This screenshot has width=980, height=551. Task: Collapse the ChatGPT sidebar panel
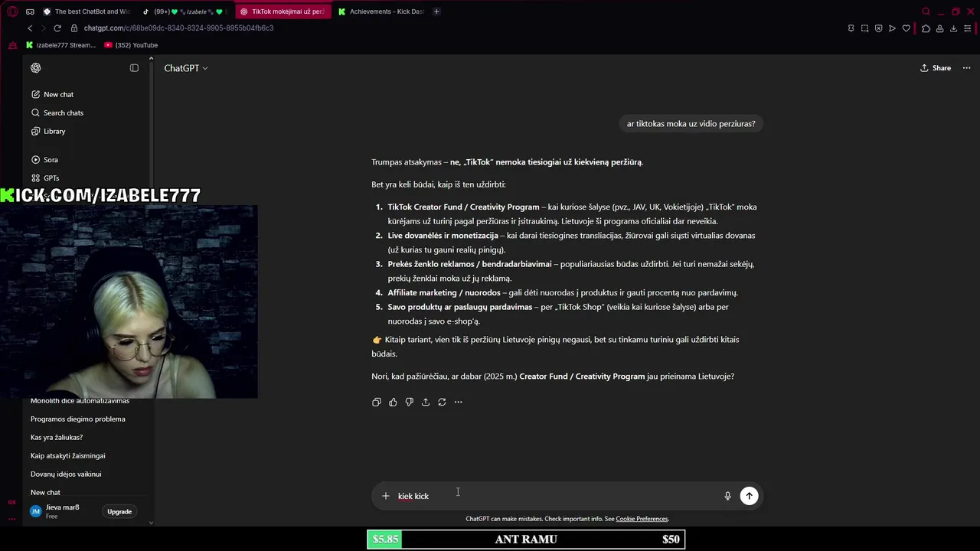[x=134, y=68]
